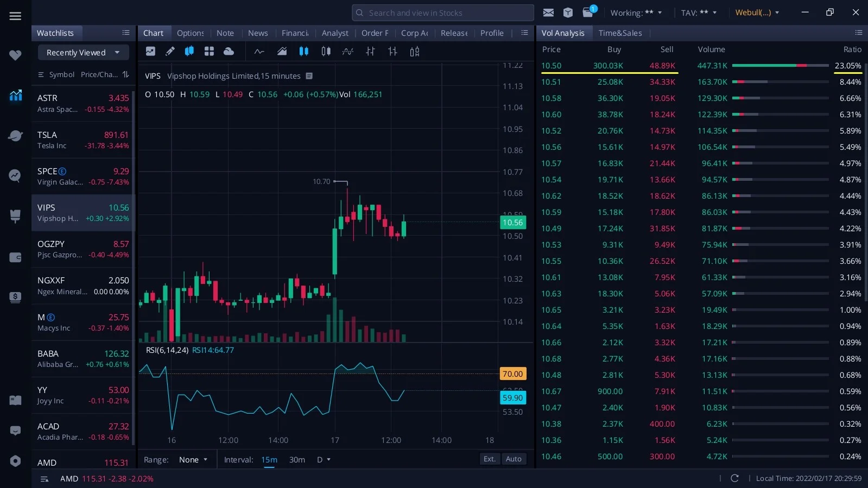The height and width of the screenshot is (488, 868).
Task: Click the Volume column header
Action: (711, 49)
